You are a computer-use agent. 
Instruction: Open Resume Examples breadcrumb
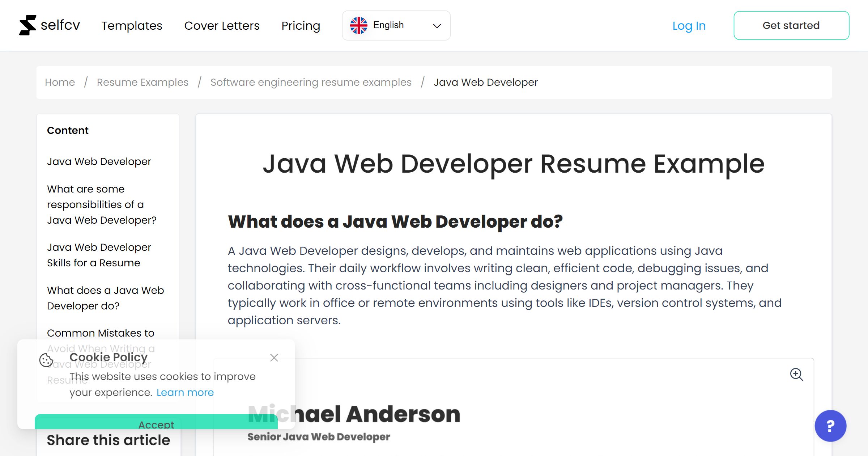[x=142, y=82]
